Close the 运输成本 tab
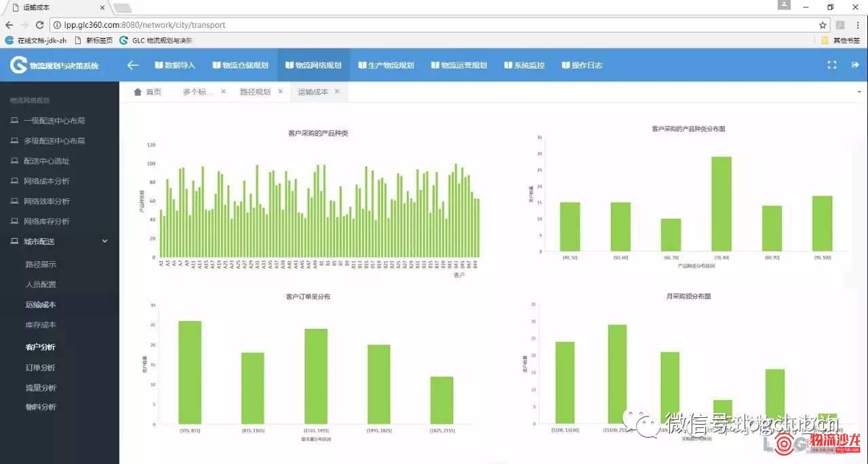The image size is (868, 464). coord(337,92)
